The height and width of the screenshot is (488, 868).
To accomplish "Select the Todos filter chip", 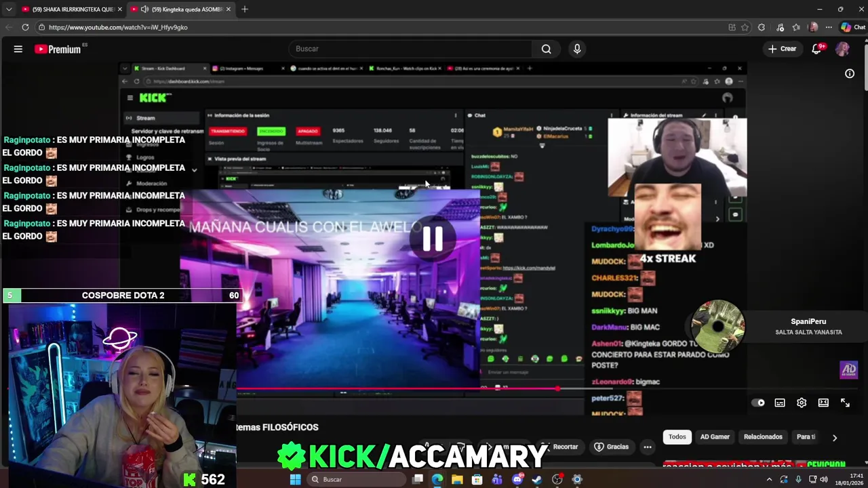I will pyautogui.click(x=677, y=436).
